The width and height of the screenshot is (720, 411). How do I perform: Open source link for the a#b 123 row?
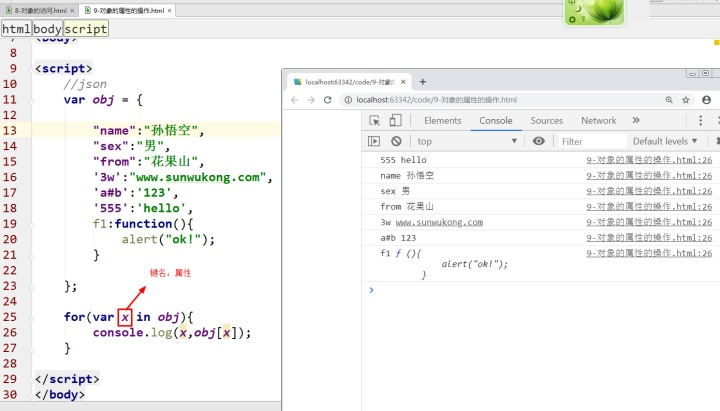tap(649, 238)
